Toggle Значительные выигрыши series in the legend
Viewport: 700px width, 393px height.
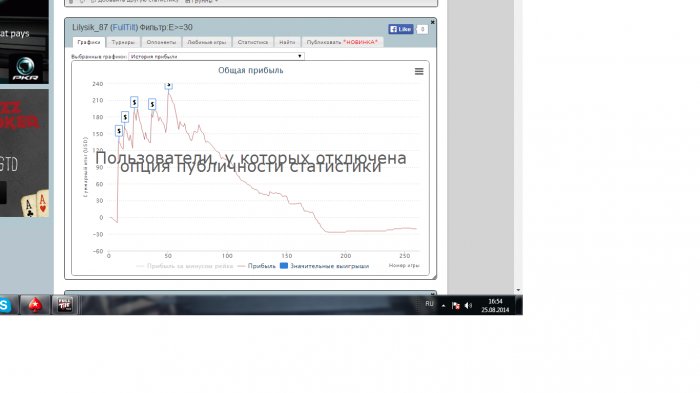click(x=325, y=266)
